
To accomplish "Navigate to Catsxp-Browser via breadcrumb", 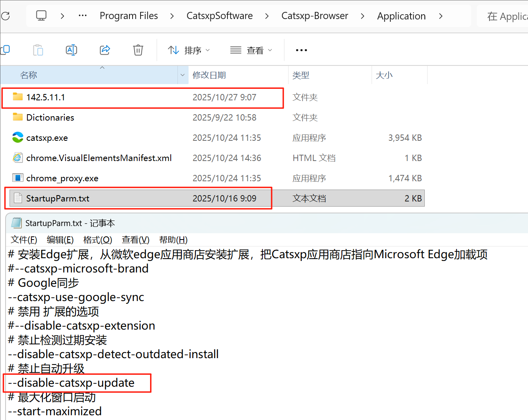I will (x=315, y=15).
